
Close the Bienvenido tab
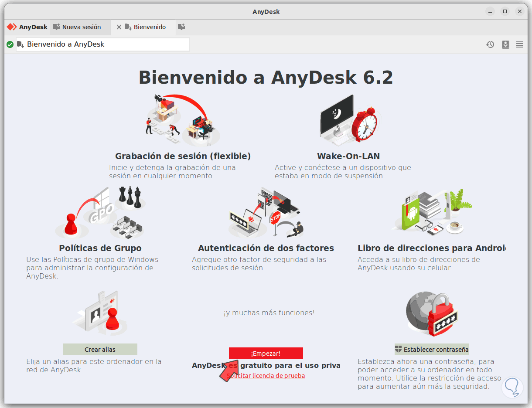pyautogui.click(x=119, y=27)
